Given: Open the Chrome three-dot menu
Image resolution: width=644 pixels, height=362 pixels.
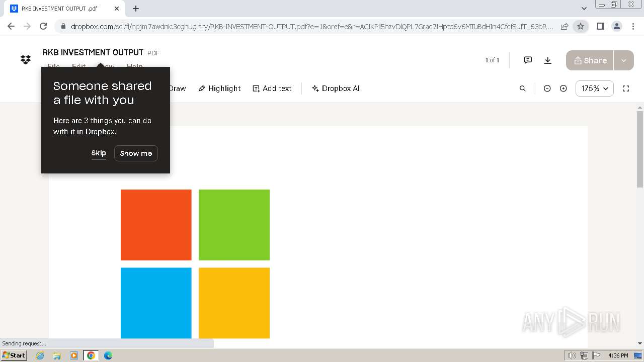Looking at the screenshot, I should point(632,26).
